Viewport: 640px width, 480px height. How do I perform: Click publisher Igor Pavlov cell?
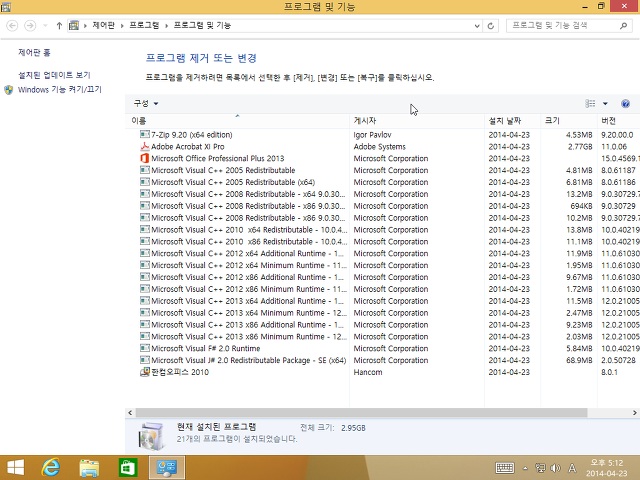click(372, 135)
